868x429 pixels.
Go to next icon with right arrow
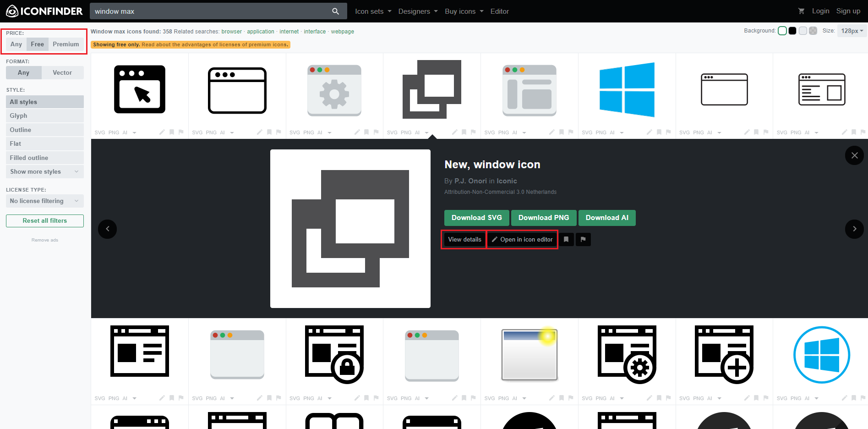point(854,229)
